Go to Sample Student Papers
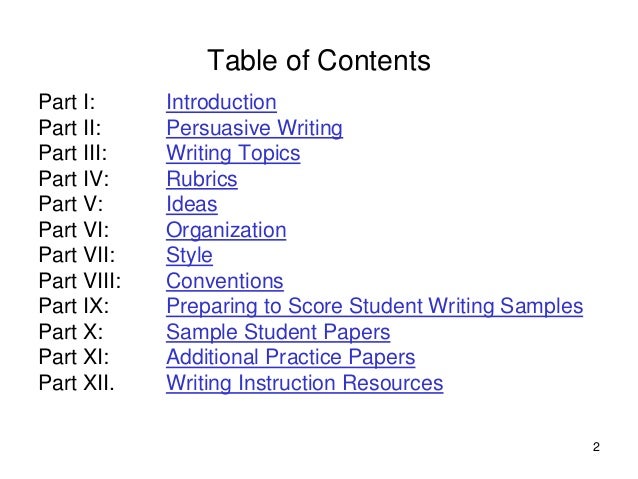 point(278,332)
